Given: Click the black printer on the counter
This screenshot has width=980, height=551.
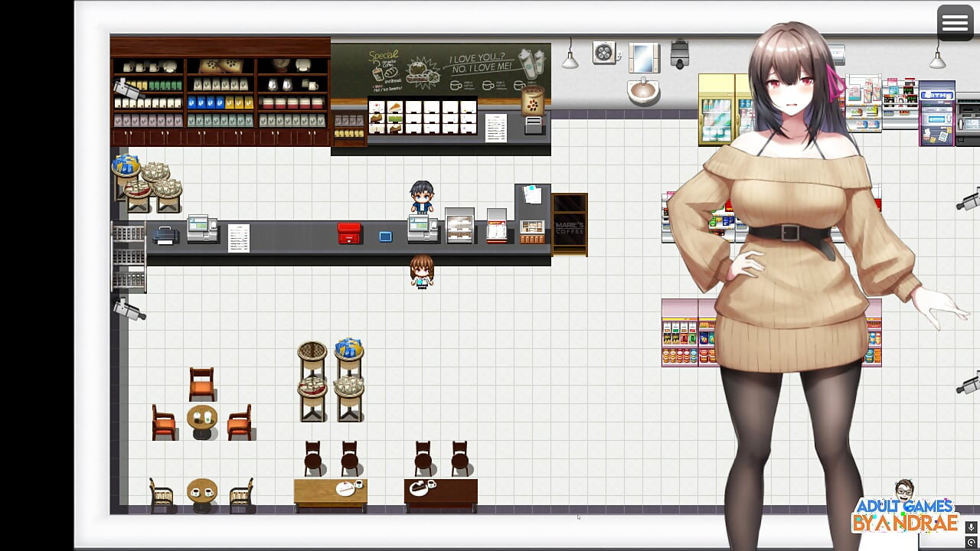Looking at the screenshot, I should tap(166, 235).
